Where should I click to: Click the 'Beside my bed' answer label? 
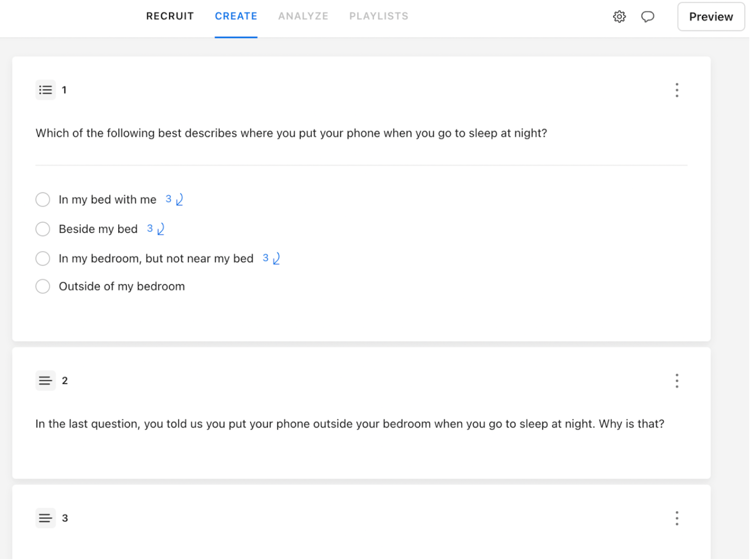[98, 229]
